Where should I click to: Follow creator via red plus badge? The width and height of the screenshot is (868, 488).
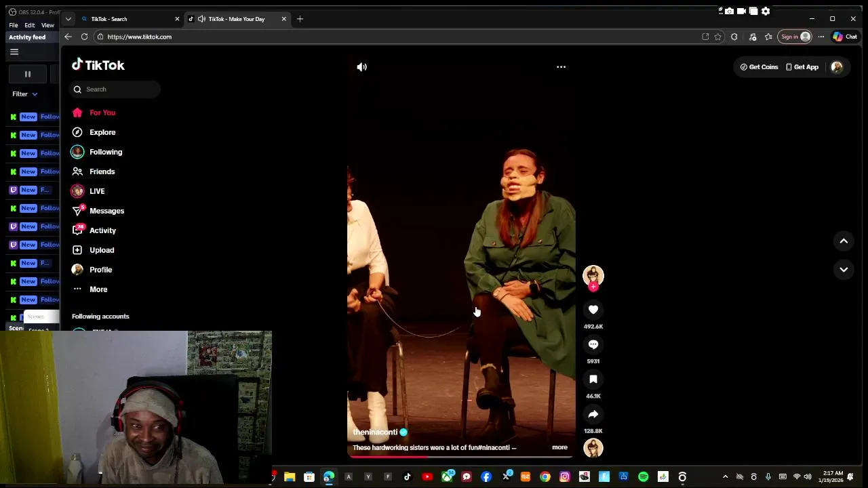tap(593, 287)
